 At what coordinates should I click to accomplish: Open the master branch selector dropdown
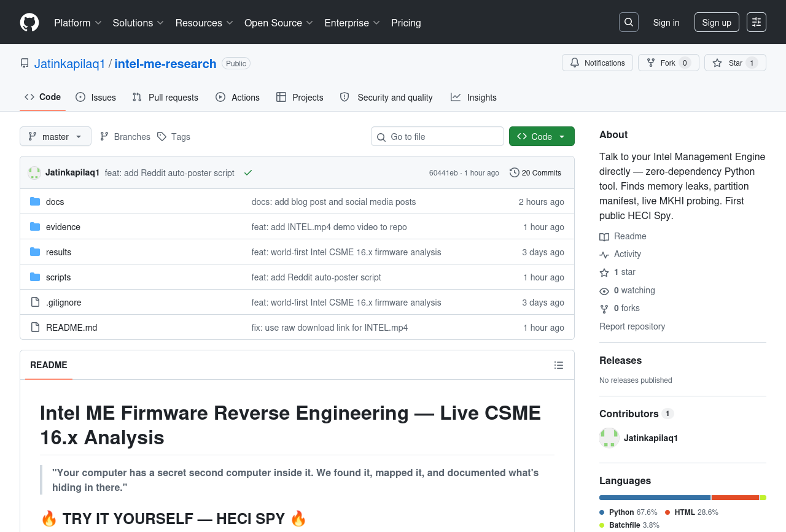(55, 136)
